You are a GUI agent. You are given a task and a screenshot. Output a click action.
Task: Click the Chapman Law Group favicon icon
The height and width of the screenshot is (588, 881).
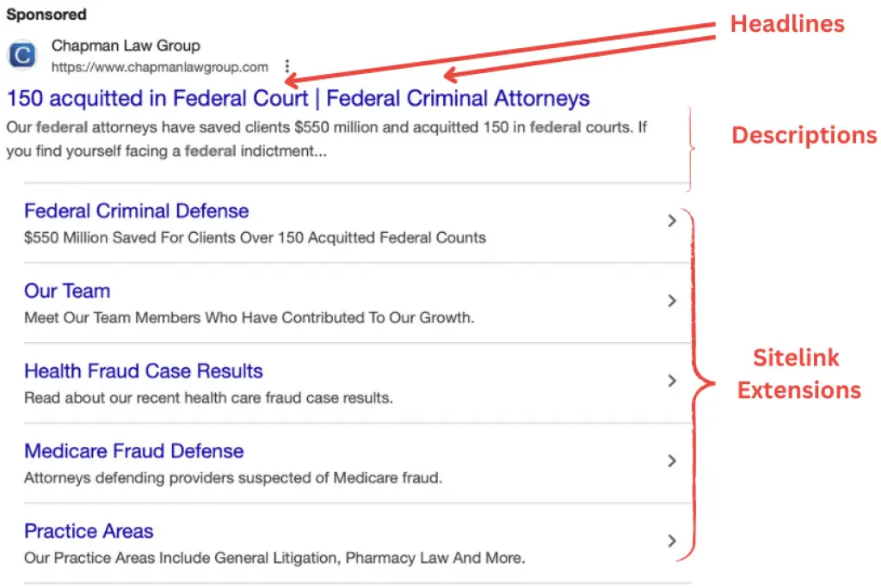click(21, 54)
